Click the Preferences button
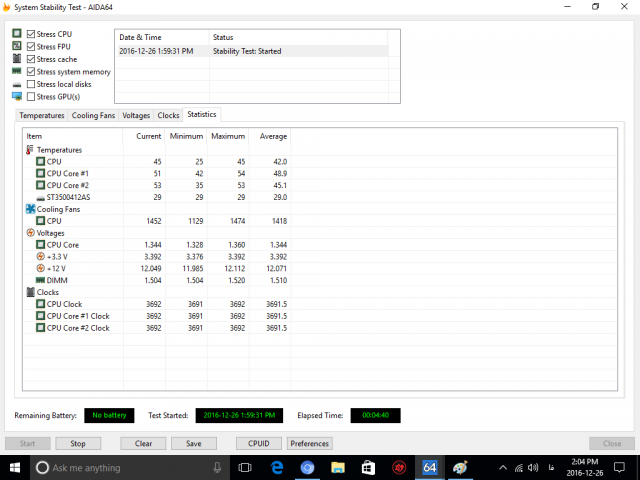Viewport: 640px width, 480px height. coord(310,443)
